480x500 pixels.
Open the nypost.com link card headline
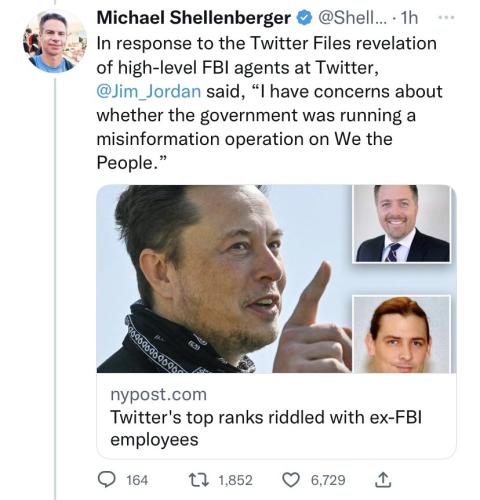(x=266, y=428)
